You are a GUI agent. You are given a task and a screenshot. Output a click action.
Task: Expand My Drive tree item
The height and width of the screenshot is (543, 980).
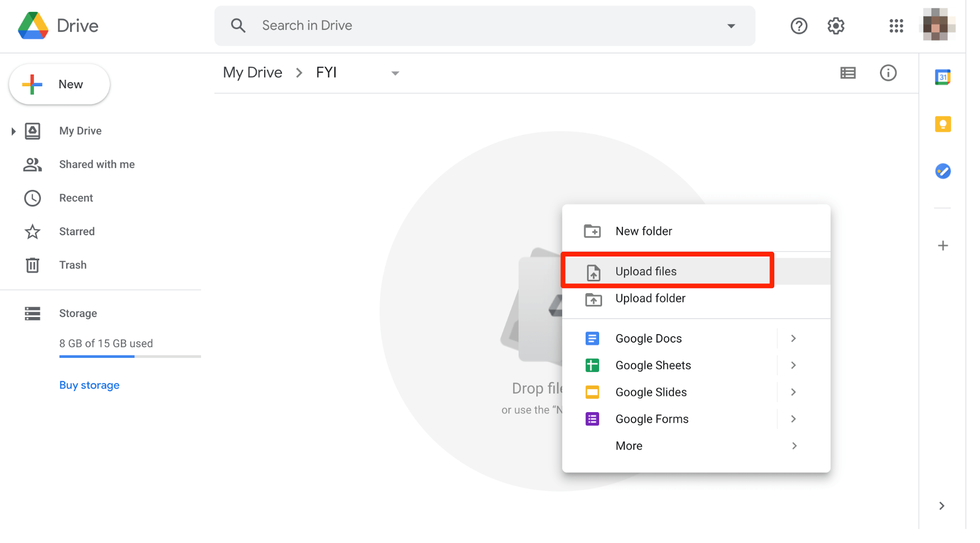click(12, 131)
